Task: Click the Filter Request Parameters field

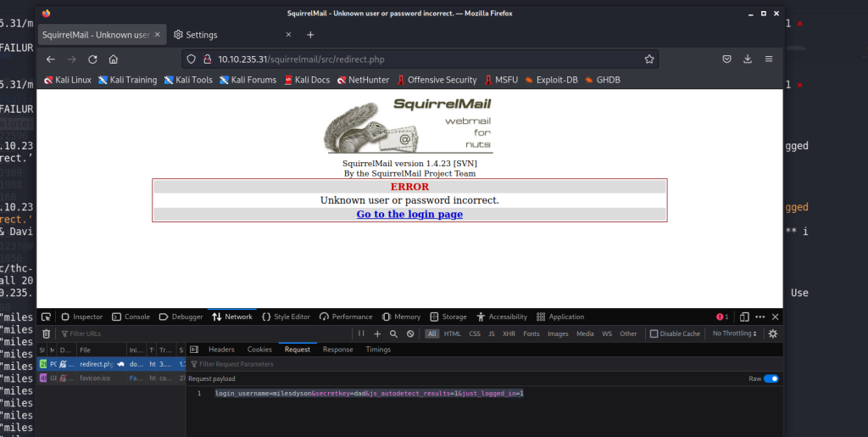Action: (x=484, y=364)
